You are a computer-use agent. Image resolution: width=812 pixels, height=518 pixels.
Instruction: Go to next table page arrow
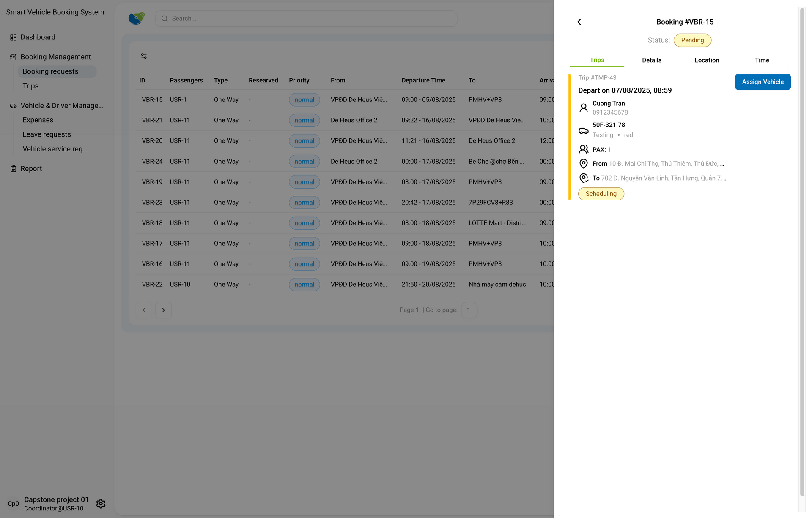(x=163, y=310)
